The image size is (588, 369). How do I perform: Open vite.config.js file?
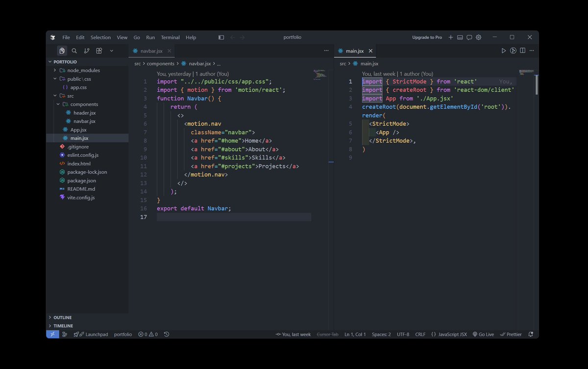pos(87,197)
